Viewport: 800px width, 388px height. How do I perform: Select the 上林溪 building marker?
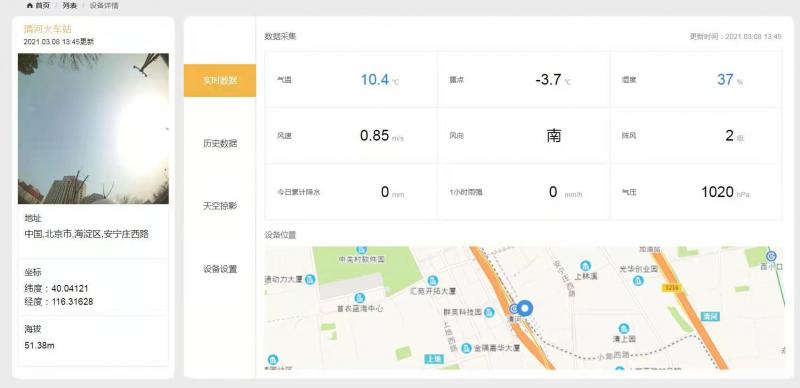(x=585, y=265)
